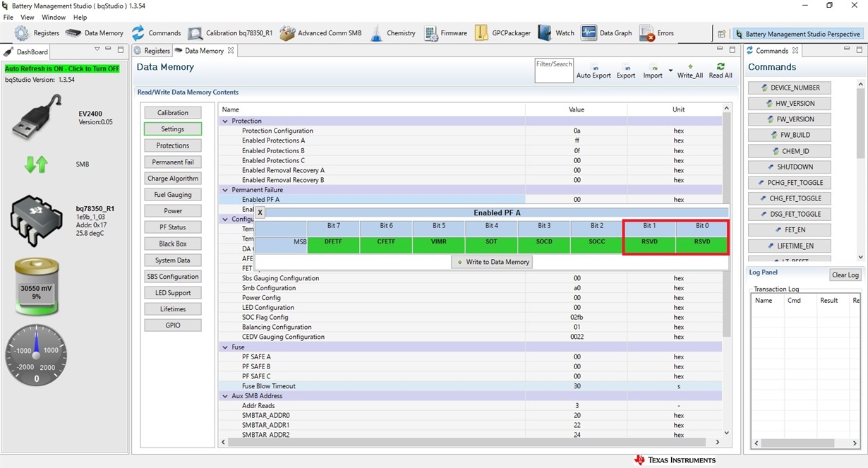Toggle the CFETF bit

click(386, 245)
